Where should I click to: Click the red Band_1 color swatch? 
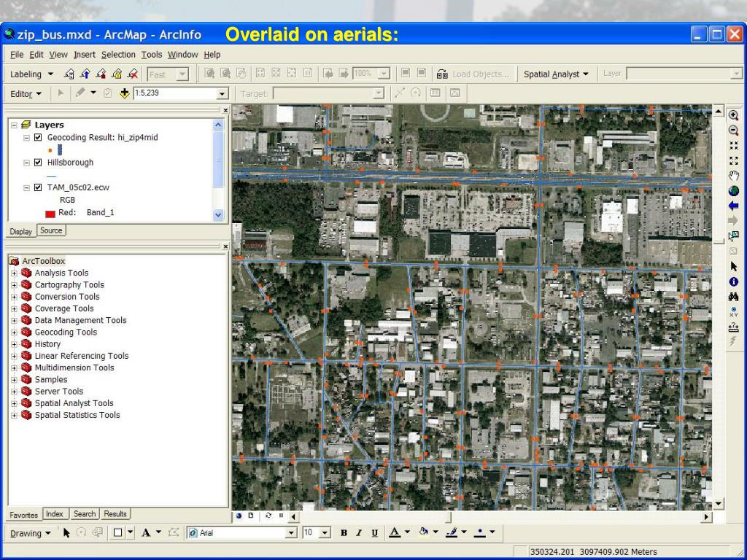[x=50, y=214]
